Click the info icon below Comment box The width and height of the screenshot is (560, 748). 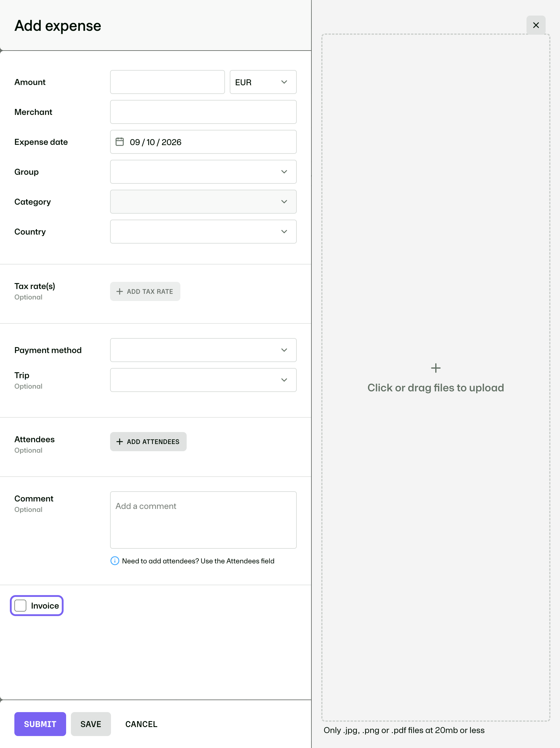[115, 561]
